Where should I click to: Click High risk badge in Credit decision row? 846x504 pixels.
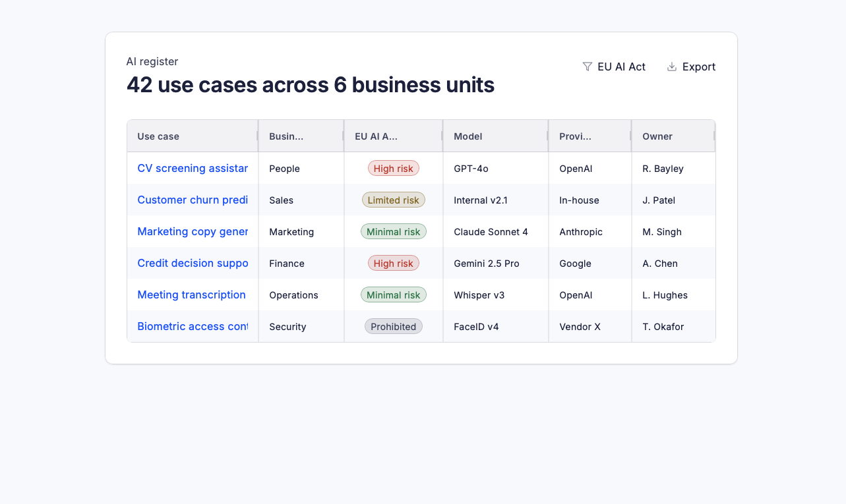394,264
